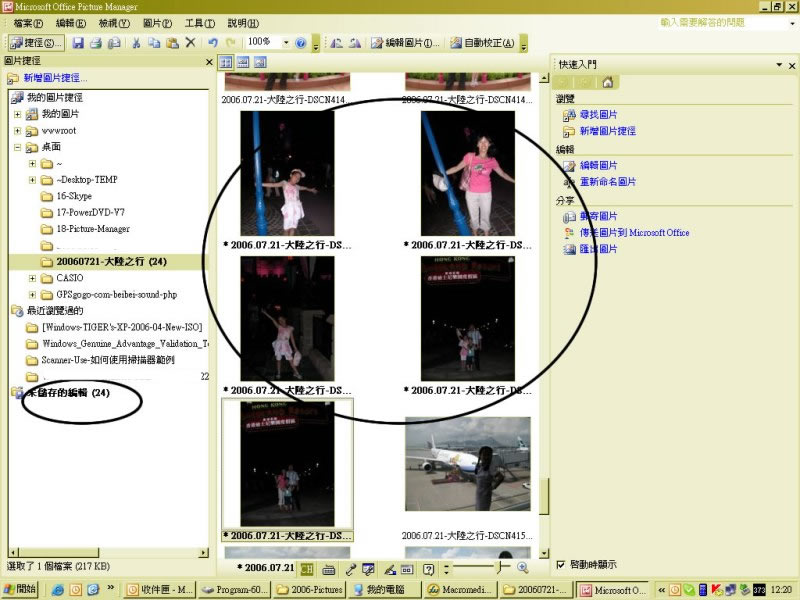Click the 編輯圖片(I)... toolbar button

405,43
